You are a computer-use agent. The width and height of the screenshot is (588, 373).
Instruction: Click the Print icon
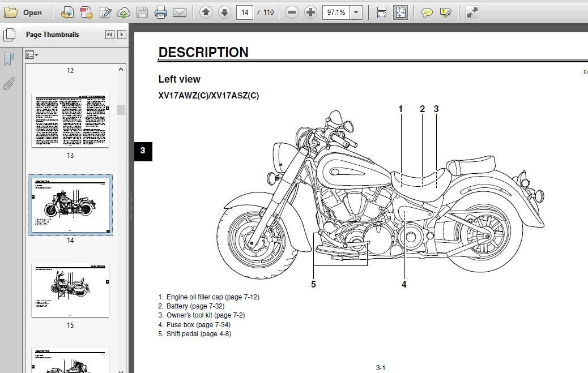pyautogui.click(x=160, y=12)
